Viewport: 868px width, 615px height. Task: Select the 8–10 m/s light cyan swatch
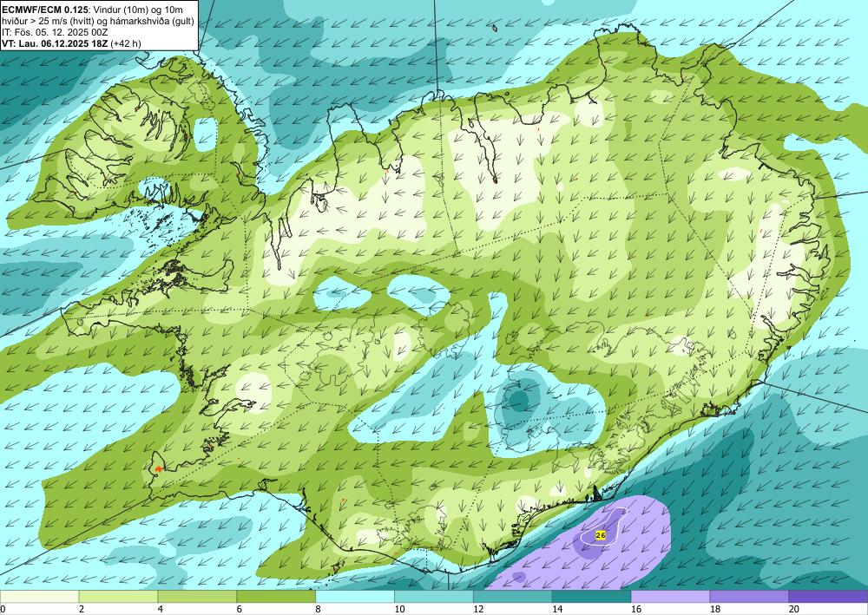coord(355,596)
